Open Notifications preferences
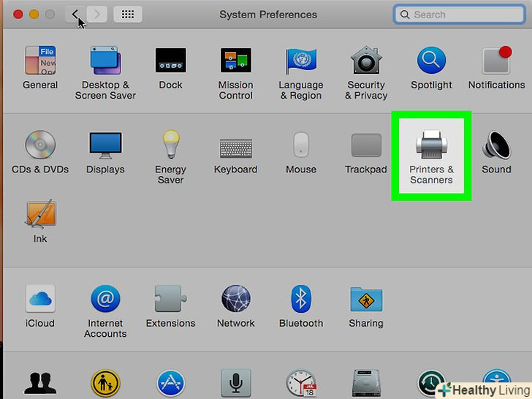 tap(496, 68)
